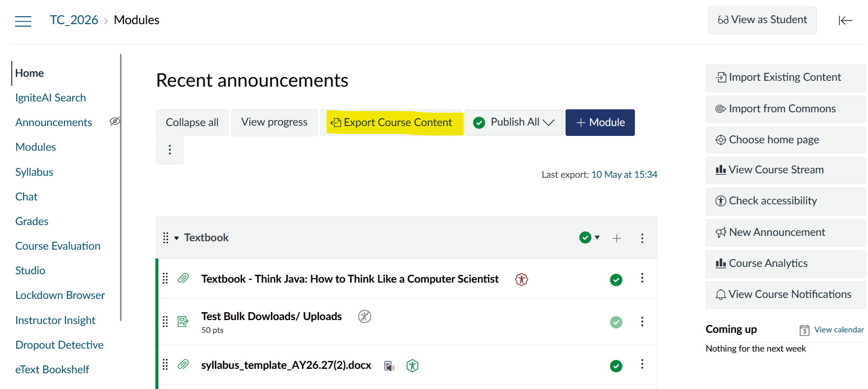
Task: Open accessibility indicator for Think Java textbook
Action: (x=521, y=279)
